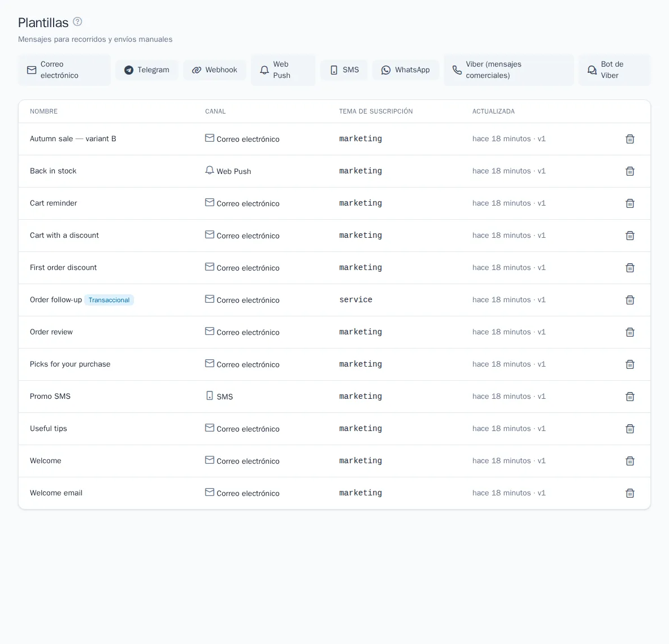Image resolution: width=669 pixels, height=644 pixels.
Task: Open the Cart with a discount template
Action: pos(64,236)
